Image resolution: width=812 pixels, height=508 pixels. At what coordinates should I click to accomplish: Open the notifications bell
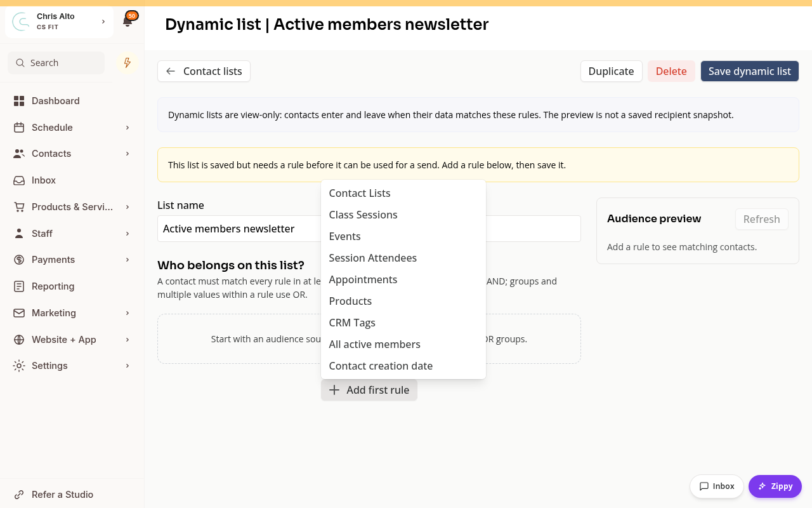coord(128,22)
